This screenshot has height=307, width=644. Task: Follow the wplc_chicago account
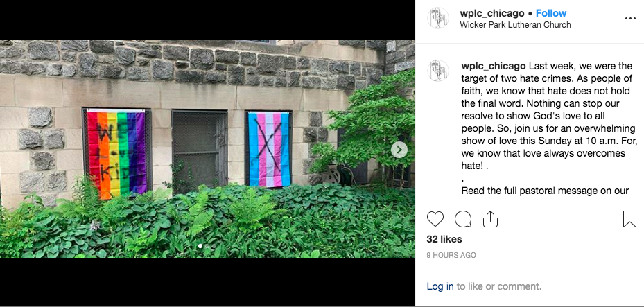tap(551, 13)
